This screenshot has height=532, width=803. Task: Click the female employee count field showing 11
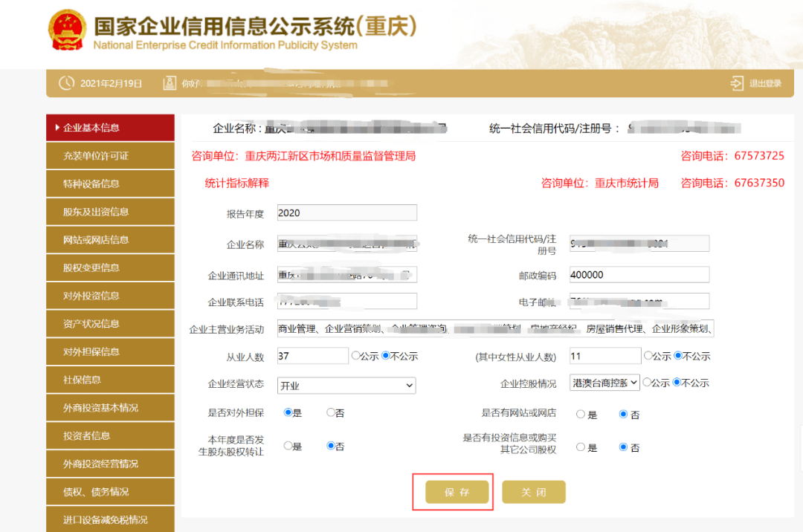(604, 356)
